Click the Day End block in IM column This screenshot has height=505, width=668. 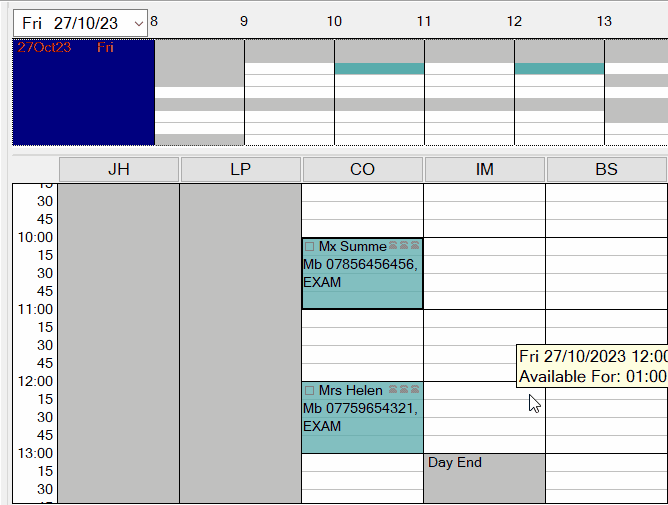coord(484,478)
